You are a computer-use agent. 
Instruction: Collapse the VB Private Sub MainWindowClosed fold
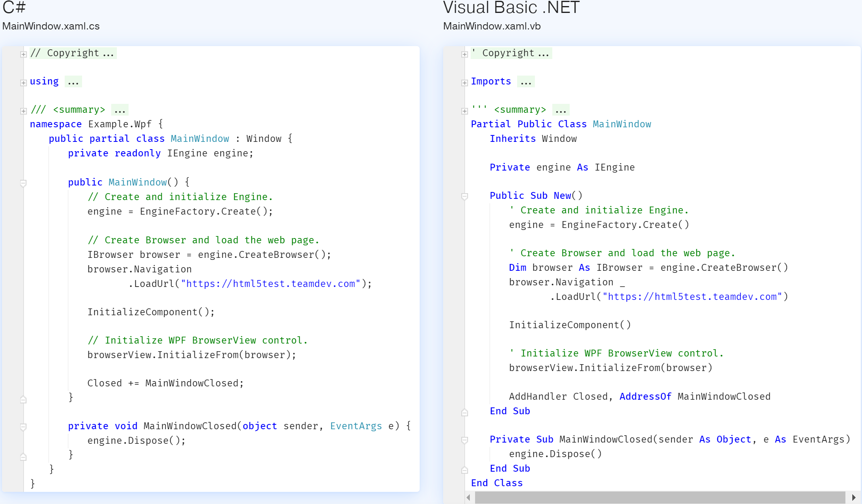coord(465,440)
